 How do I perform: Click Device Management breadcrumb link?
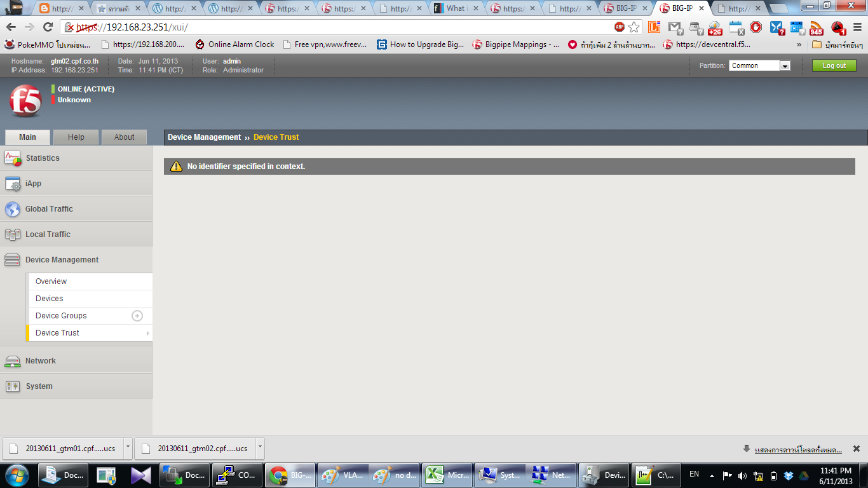tap(204, 137)
